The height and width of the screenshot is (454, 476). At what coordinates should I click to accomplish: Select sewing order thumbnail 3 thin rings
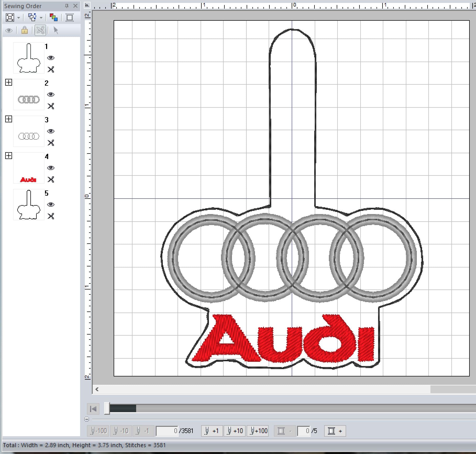pos(29,131)
